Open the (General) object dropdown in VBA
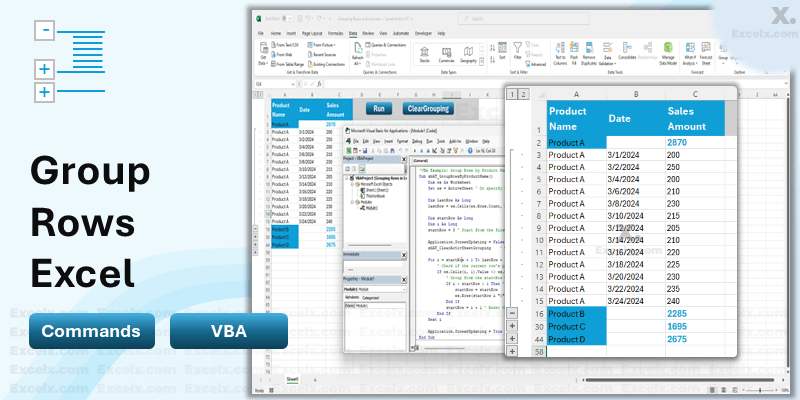Viewport: 800px width, 400px height. 458,160
